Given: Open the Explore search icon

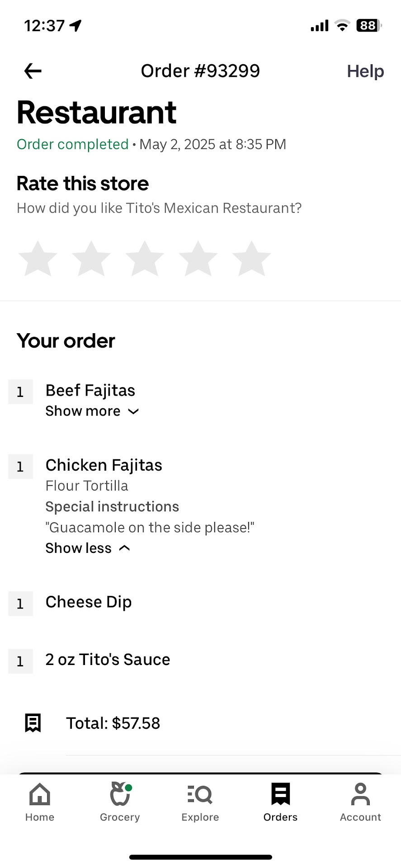Looking at the screenshot, I should [x=200, y=794].
